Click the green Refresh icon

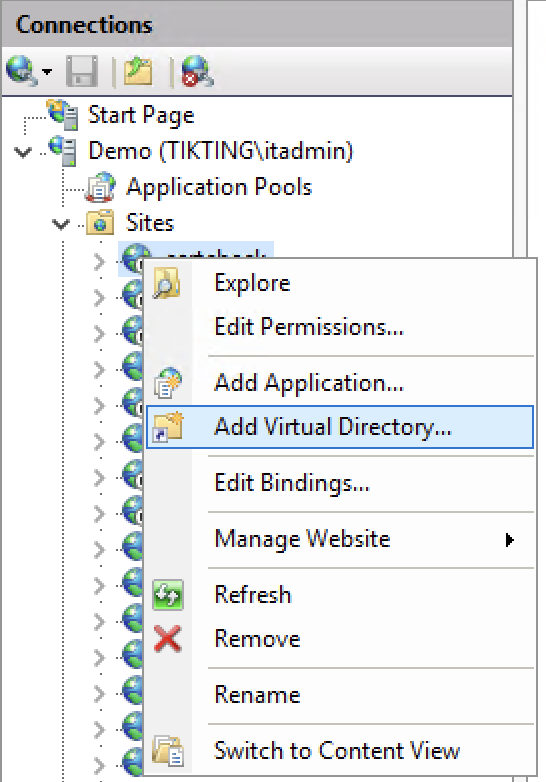point(168,595)
